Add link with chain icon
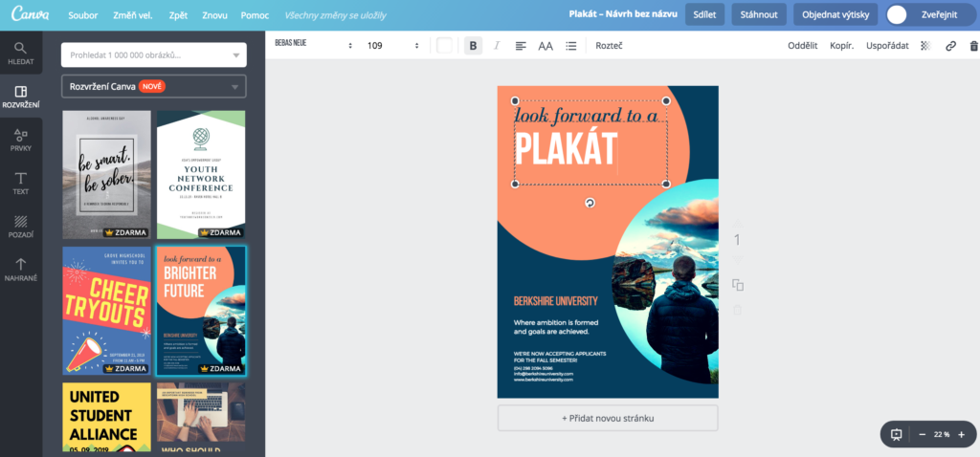The height and width of the screenshot is (457, 980). (950, 46)
